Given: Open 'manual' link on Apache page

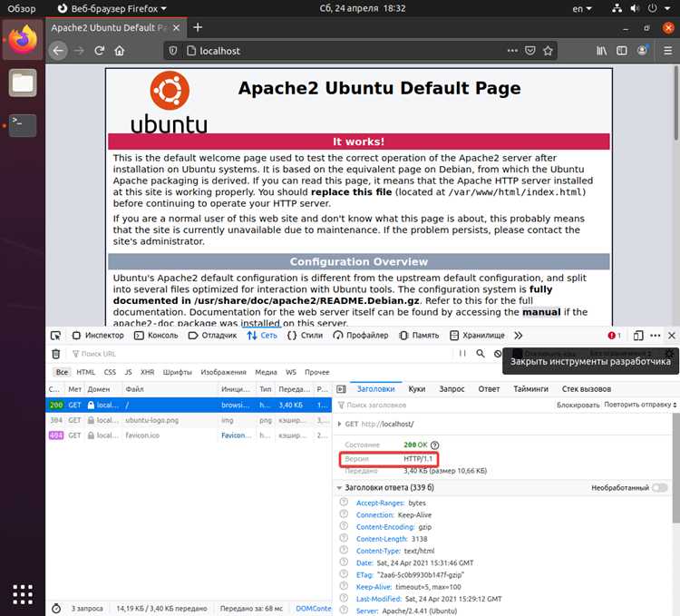Looking at the screenshot, I should (541, 312).
